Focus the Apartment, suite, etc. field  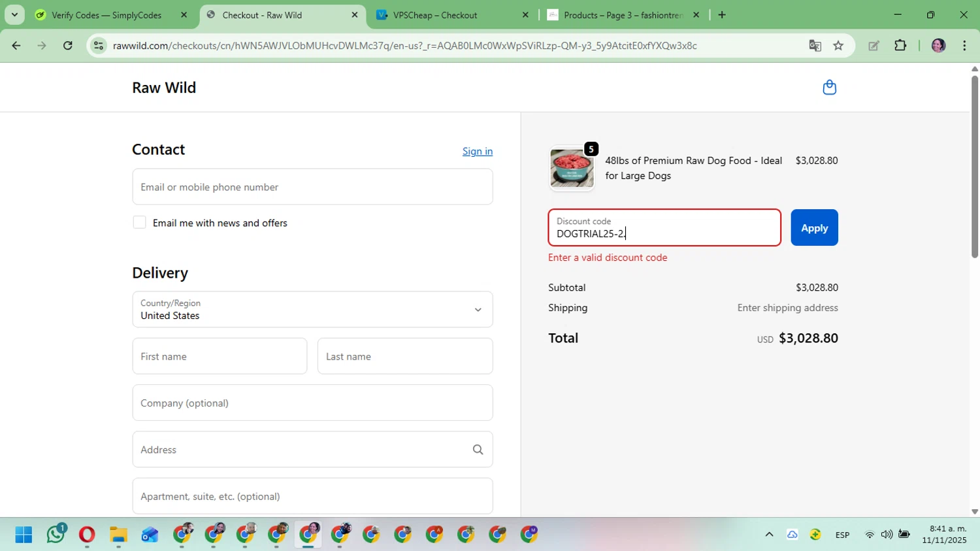tap(312, 496)
